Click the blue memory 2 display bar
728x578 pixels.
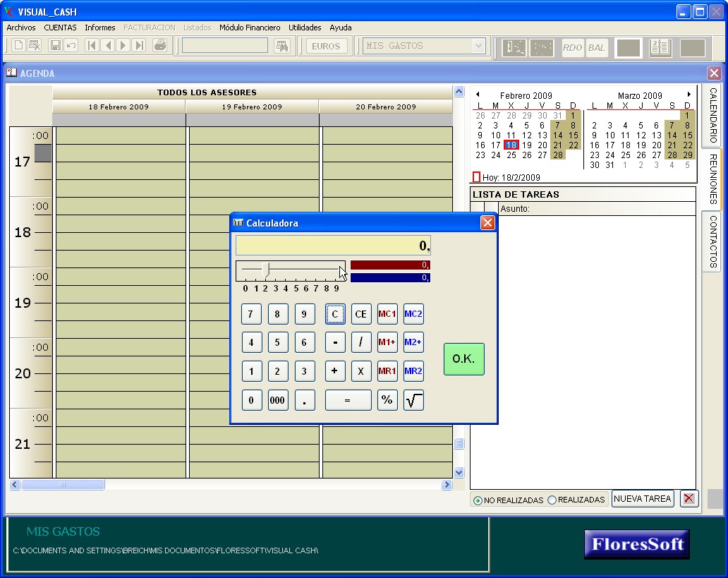point(390,277)
